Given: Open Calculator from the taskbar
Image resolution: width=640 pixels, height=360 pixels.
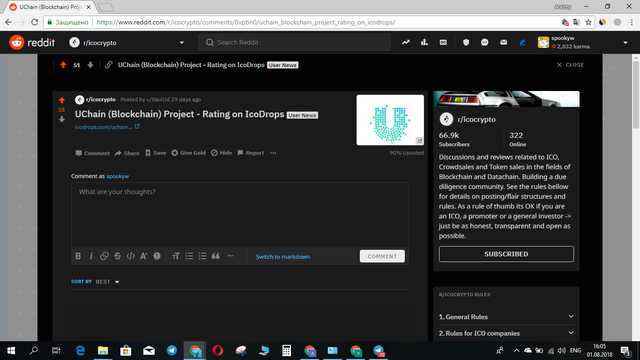Looking at the screenshot, I should click(287, 351).
